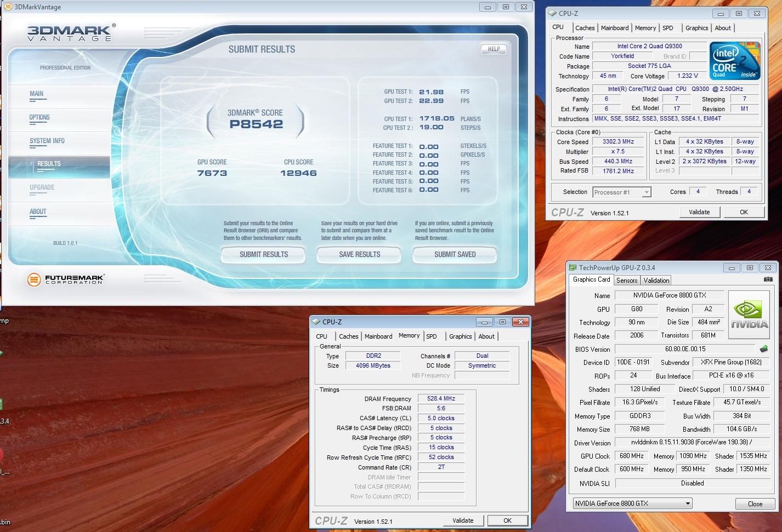
Task: Click GPU Clock value 680 MHz
Action: pyautogui.click(x=631, y=456)
